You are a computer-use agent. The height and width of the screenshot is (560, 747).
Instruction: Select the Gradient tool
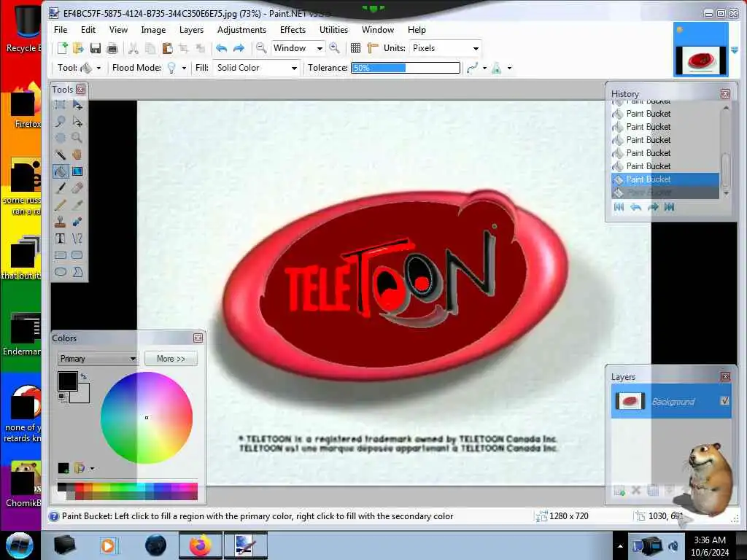77,171
